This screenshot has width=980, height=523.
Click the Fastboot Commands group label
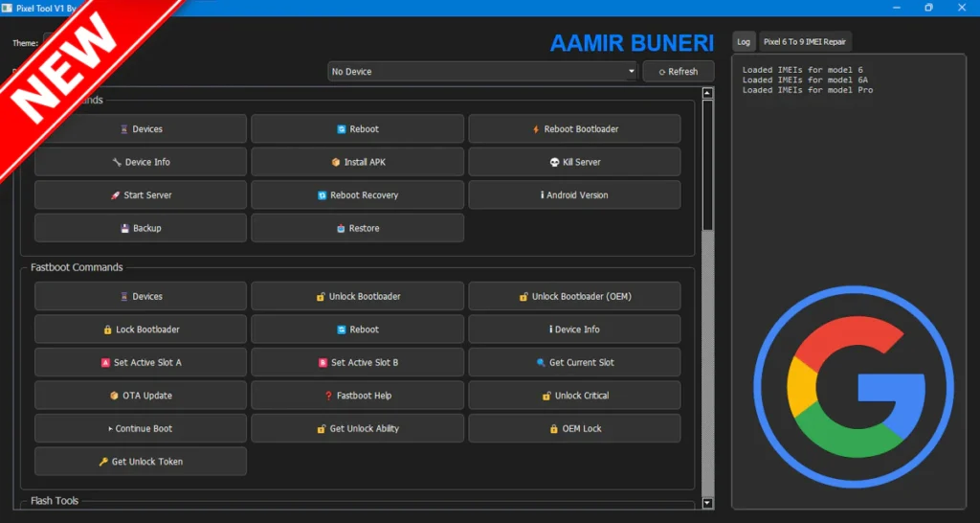click(x=77, y=267)
